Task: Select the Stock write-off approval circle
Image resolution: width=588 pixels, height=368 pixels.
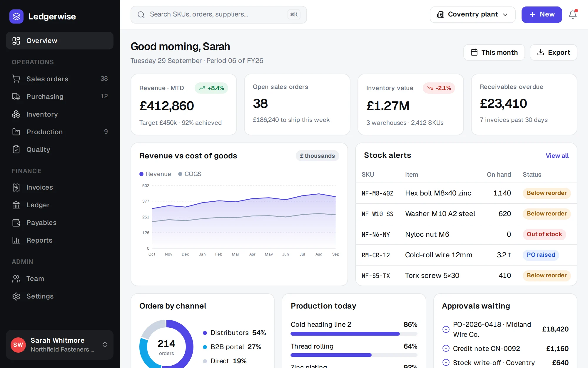Action: (x=446, y=362)
